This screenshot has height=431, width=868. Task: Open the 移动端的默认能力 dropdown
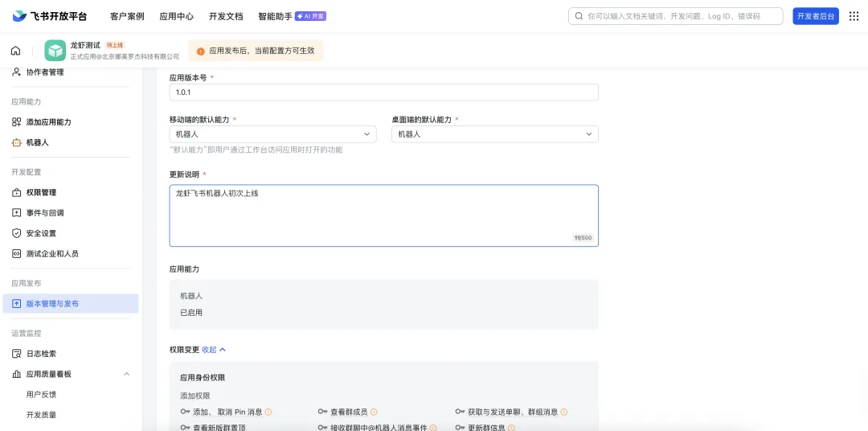(x=273, y=134)
